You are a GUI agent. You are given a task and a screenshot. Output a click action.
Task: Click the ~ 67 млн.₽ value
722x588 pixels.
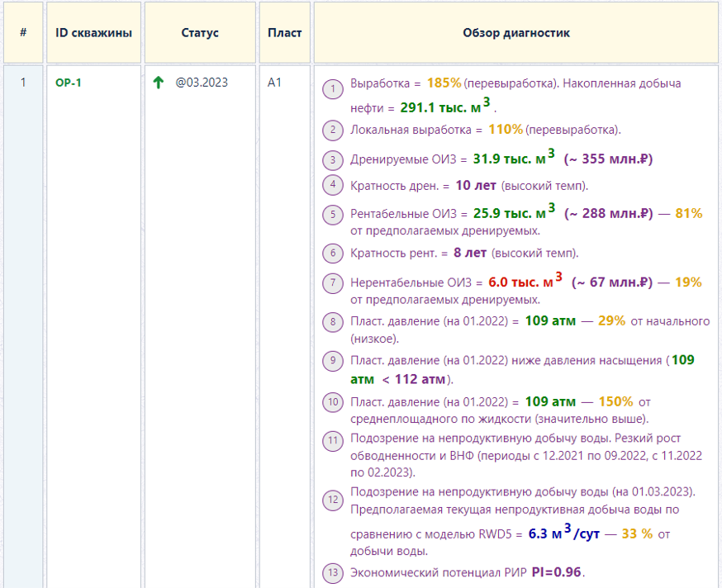click(612, 282)
